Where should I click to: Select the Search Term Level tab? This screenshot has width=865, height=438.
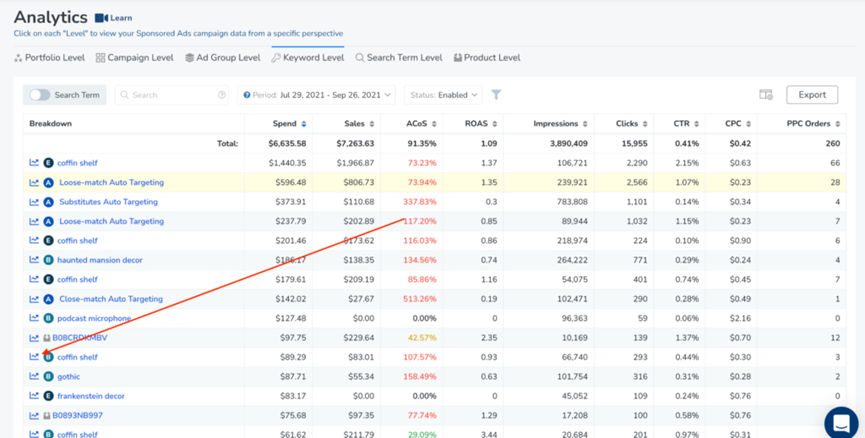[x=398, y=58]
